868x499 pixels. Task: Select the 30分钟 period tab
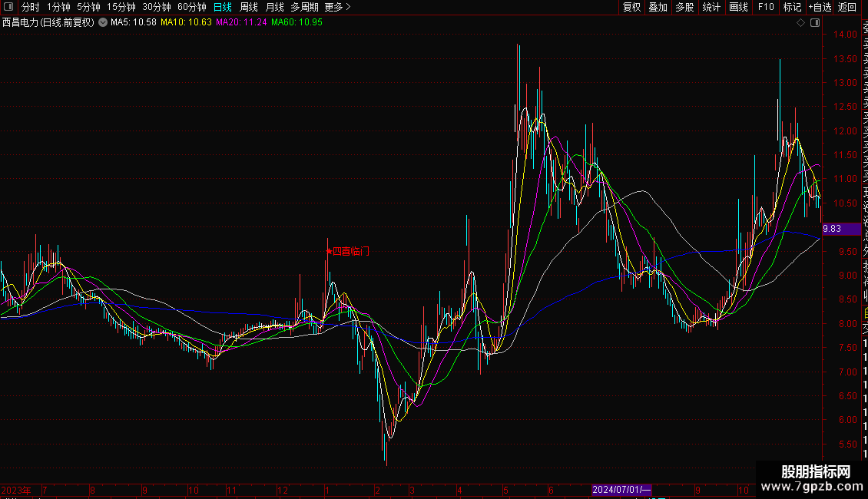tap(157, 7)
